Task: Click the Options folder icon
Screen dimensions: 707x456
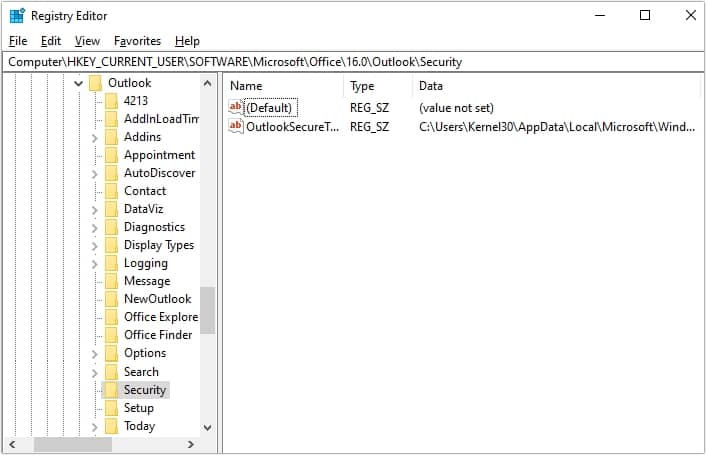Action: 111,353
